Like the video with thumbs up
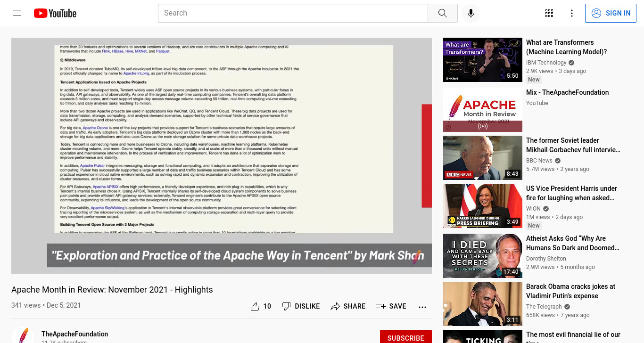 255,306
